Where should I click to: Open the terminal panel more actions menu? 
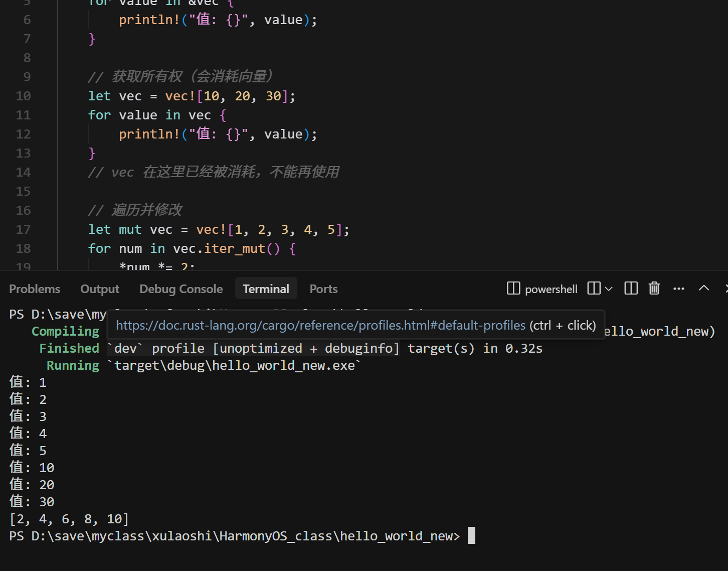click(x=679, y=289)
